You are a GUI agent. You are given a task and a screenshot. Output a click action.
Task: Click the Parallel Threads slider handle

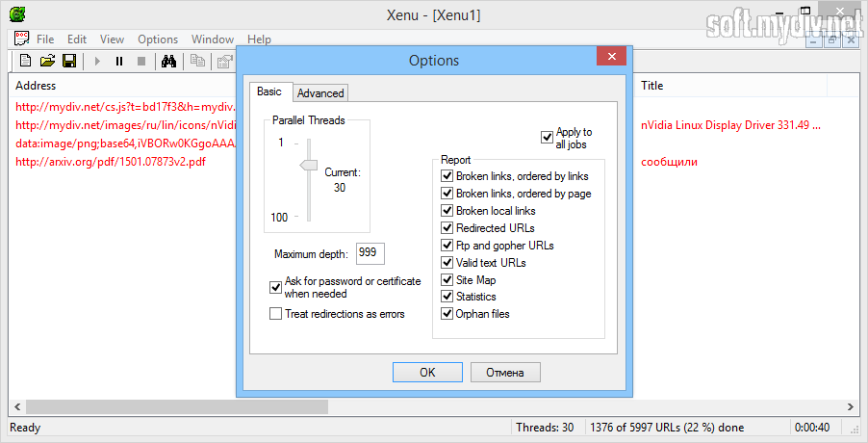click(x=308, y=165)
